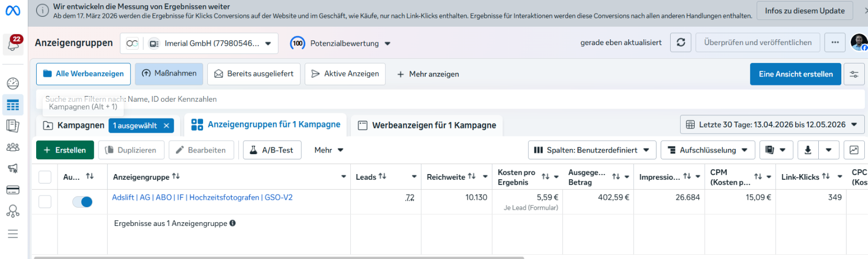The image size is (868, 259).
Task: Click the 10.130 reach value
Action: point(476,198)
